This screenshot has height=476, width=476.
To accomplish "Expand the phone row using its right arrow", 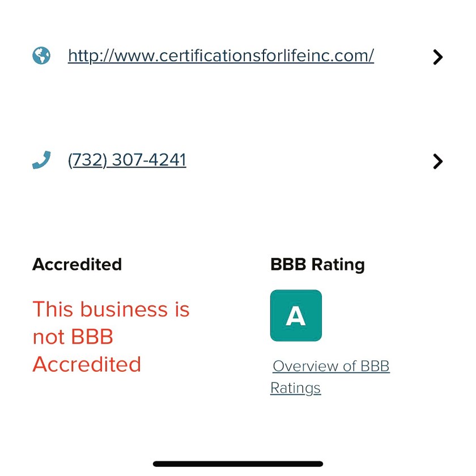I will 437,161.
